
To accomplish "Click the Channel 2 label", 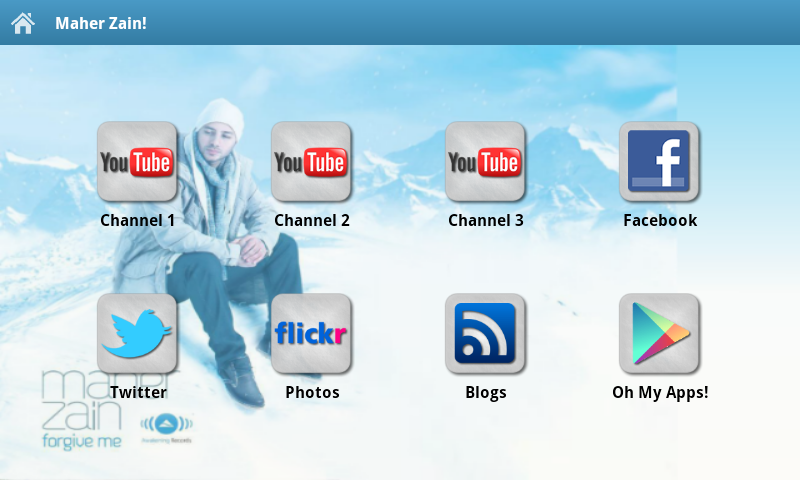I will (312, 220).
